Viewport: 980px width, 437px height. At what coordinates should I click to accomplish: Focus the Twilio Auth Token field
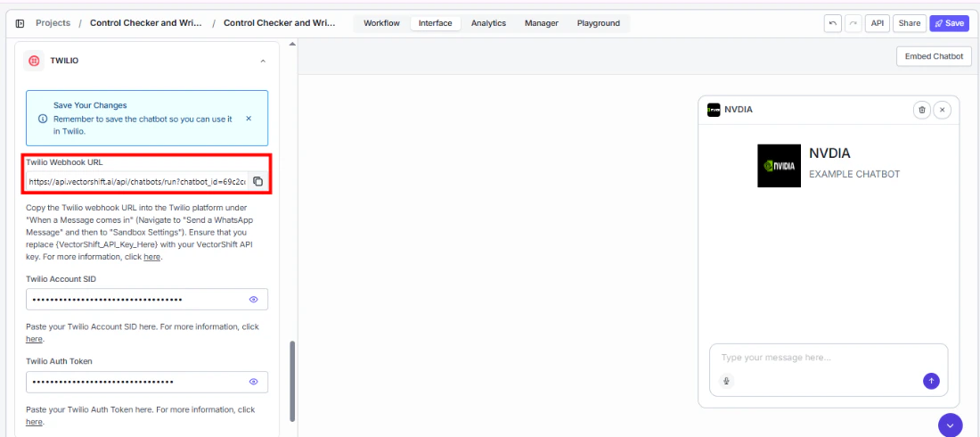(147, 382)
